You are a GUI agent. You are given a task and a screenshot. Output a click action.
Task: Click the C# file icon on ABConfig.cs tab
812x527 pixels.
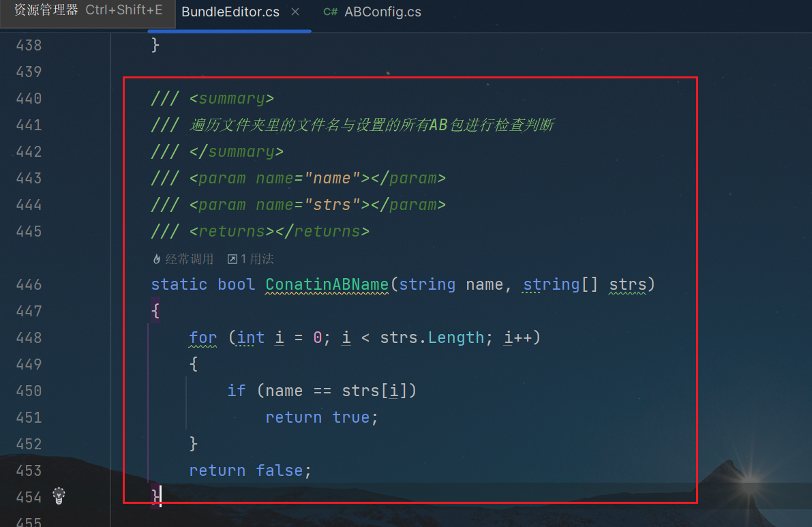click(x=331, y=12)
